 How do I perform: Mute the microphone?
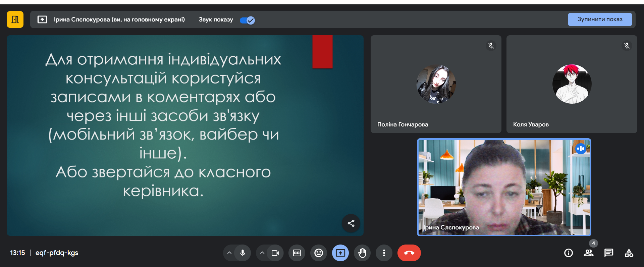click(x=243, y=253)
